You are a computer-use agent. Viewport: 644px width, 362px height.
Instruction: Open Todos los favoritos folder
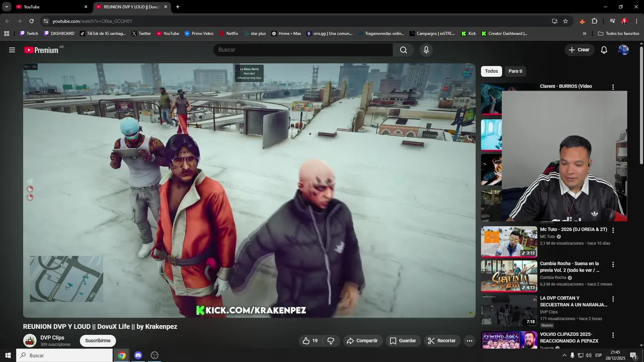pyautogui.click(x=618, y=34)
